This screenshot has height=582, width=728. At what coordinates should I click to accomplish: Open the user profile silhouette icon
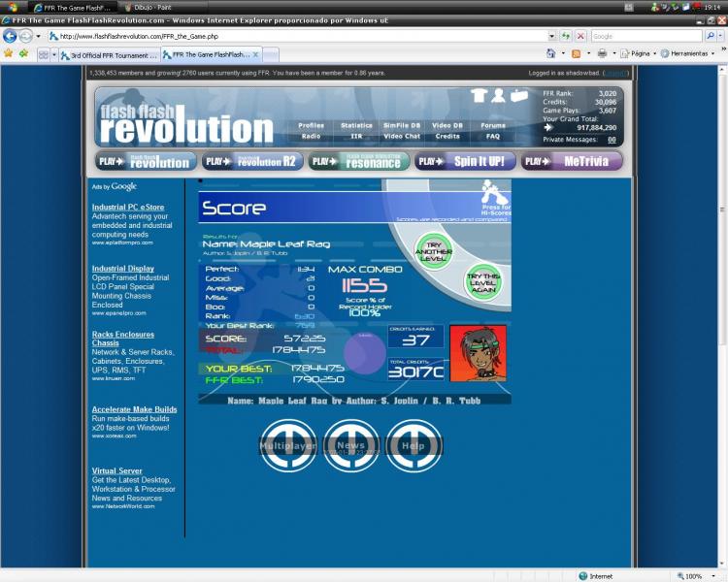pos(498,95)
